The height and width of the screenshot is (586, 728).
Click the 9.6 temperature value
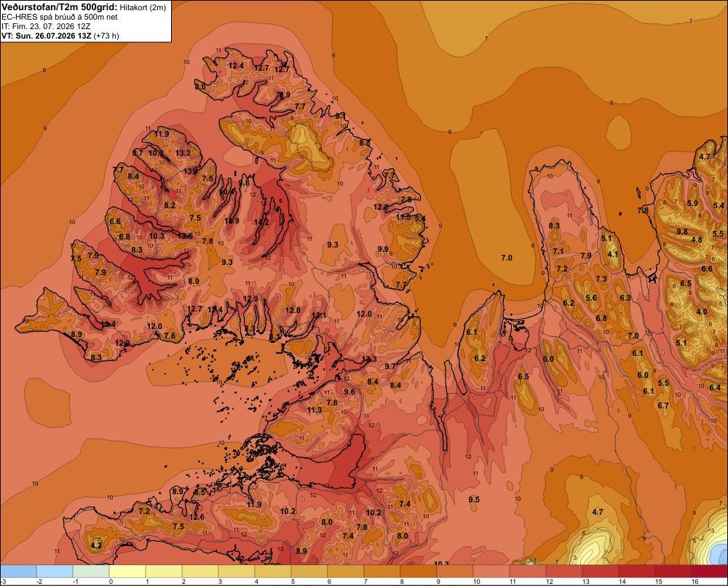pyautogui.click(x=349, y=392)
